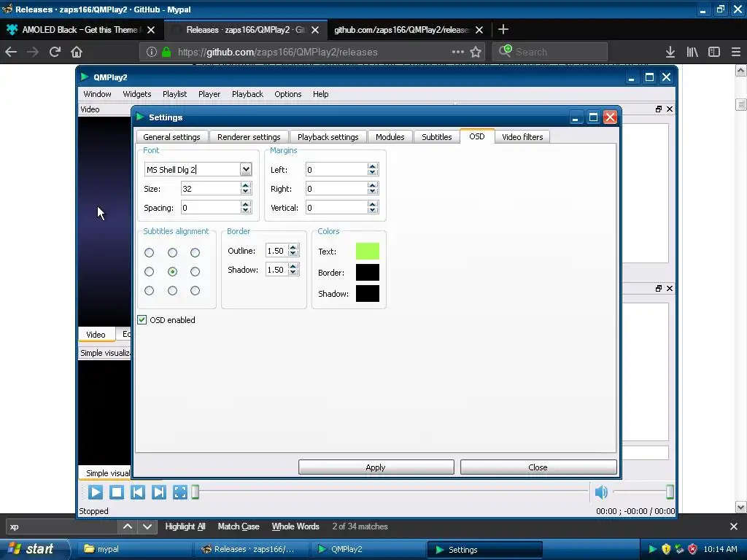The image size is (747, 560).
Task: Open the Video filters tab
Action: [x=522, y=137]
